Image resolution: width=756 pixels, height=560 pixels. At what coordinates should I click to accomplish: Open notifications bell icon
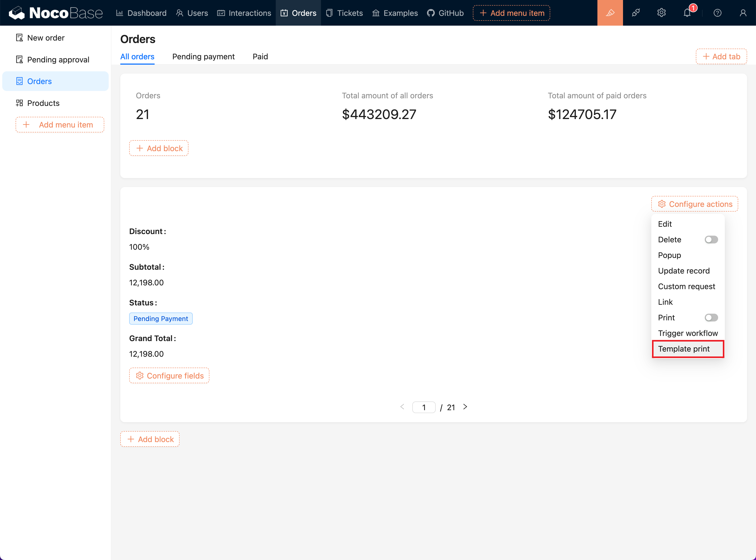[x=687, y=13]
